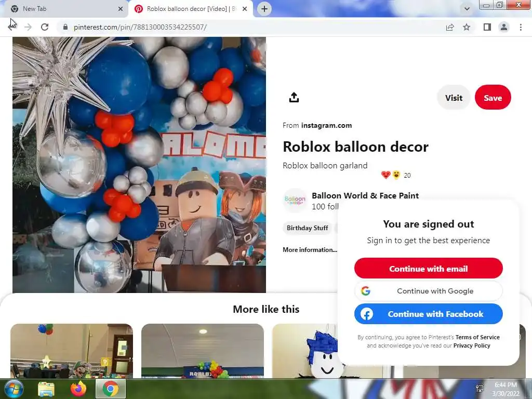Choose Continue with Facebook
The width and height of the screenshot is (532, 399).
click(428, 314)
